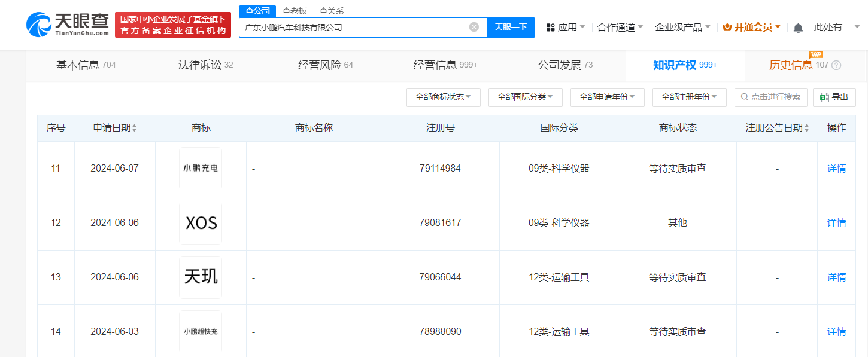Open 详情 link for trademark XOS
Screen dimensions: 868x357
coord(836,222)
